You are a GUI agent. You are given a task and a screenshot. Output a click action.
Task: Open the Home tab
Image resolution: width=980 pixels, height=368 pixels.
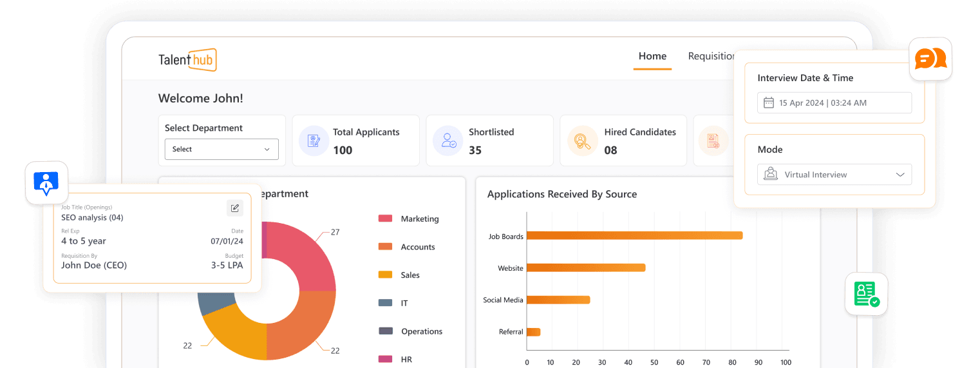(652, 57)
